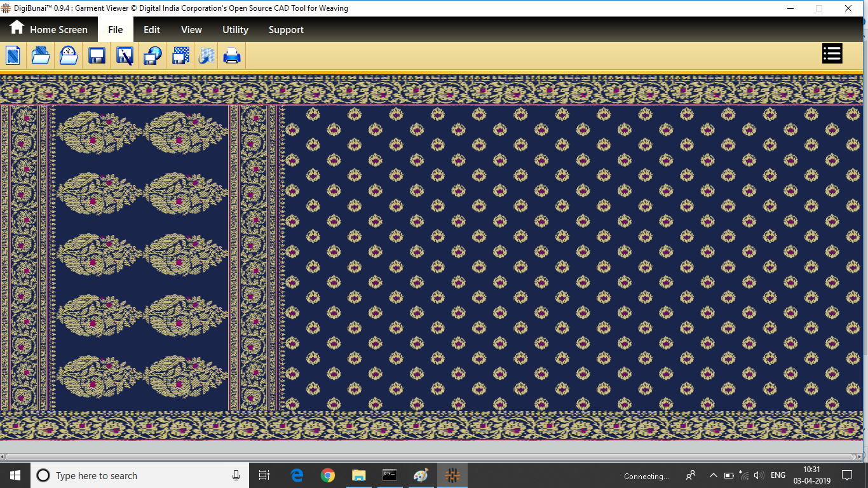The height and width of the screenshot is (488, 868).
Task: Open the Support menu
Action: tap(286, 29)
